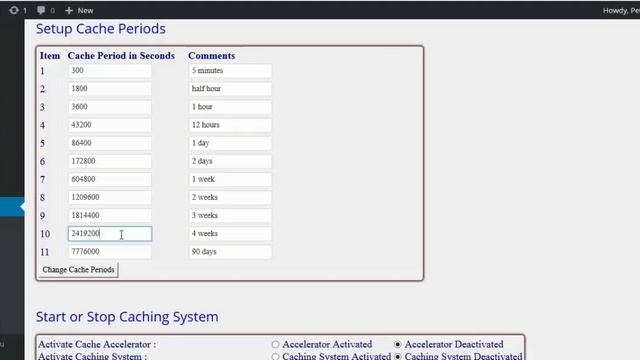The height and width of the screenshot is (360, 640).
Task: Click the 'Start or Stop Caching System' heading
Action: click(127, 317)
